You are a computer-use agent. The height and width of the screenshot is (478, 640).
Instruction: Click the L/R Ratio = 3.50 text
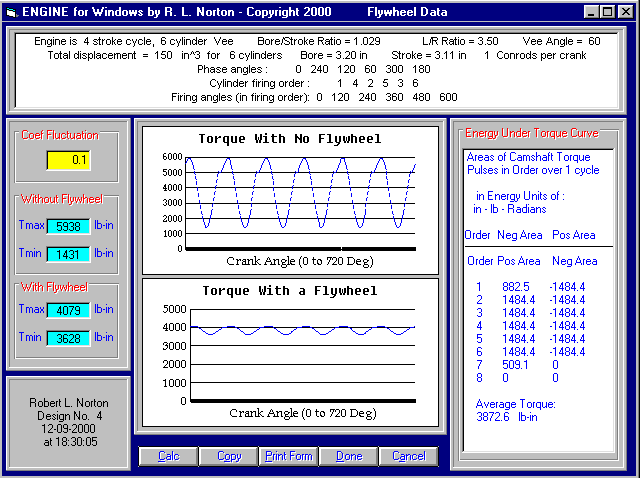pyautogui.click(x=460, y=41)
